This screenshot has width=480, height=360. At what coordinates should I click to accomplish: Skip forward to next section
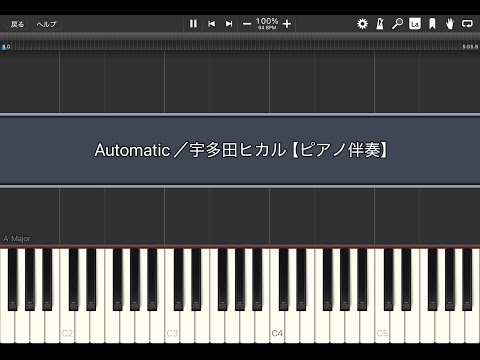tap(229, 24)
